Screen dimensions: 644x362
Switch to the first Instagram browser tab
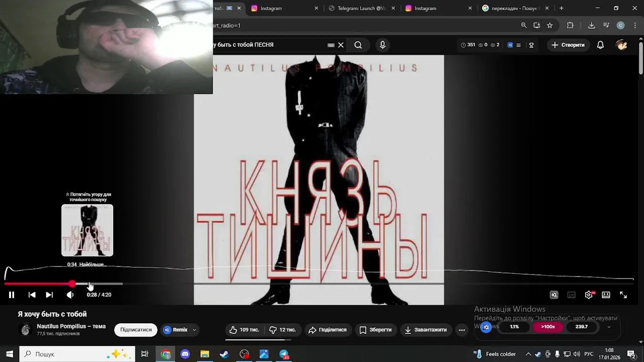coord(284,8)
